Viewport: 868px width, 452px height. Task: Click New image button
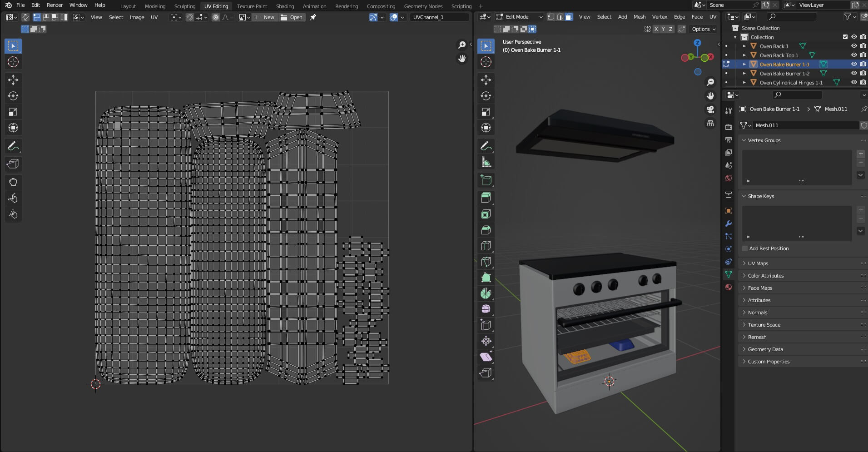coord(264,17)
